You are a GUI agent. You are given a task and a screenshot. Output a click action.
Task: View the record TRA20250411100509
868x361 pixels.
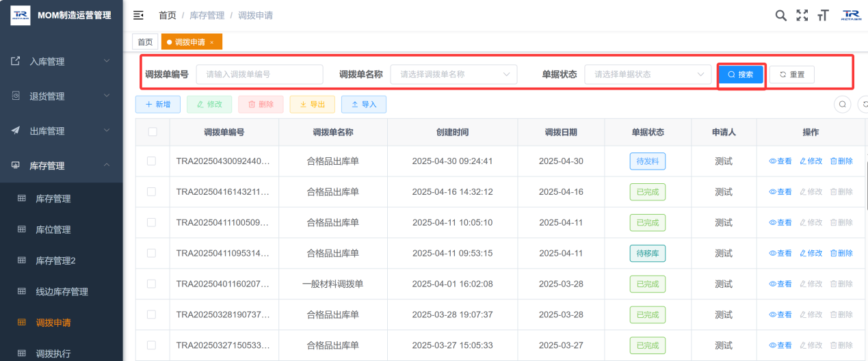click(x=780, y=223)
